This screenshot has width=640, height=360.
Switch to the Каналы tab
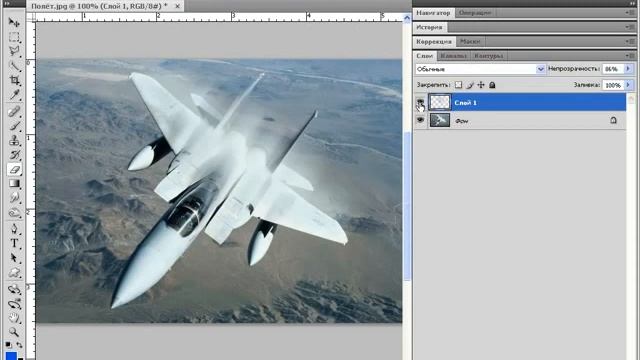[453, 56]
